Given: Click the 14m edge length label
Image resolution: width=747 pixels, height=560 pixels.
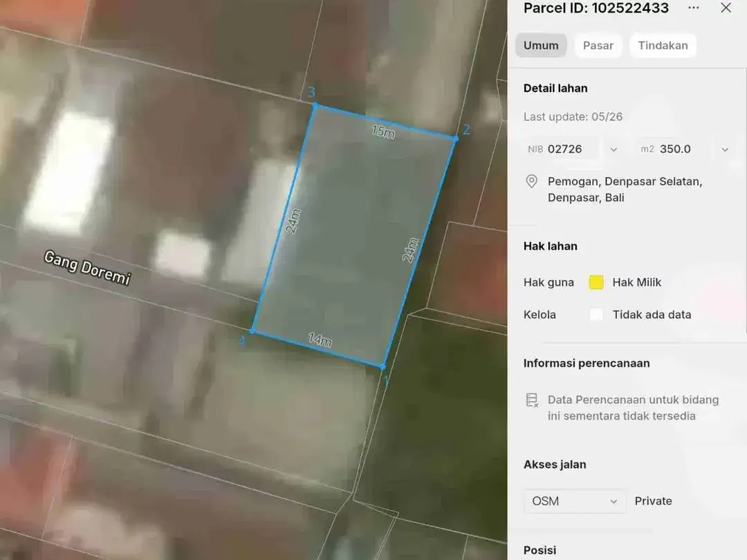Looking at the screenshot, I should (x=320, y=339).
